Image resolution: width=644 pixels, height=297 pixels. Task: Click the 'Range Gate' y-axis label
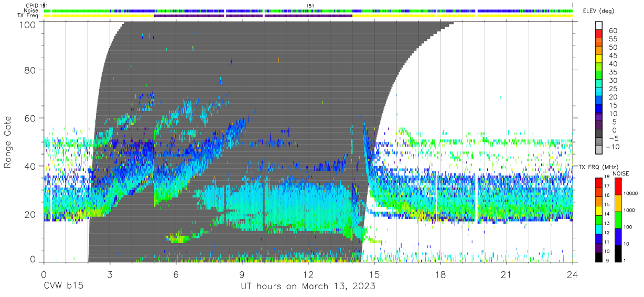click(x=8, y=142)
